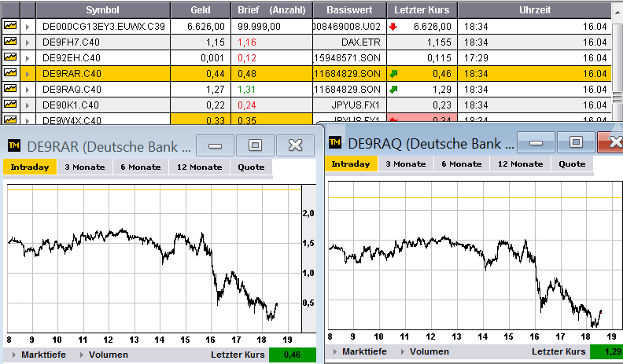This screenshot has width=623, height=364.
Task: Select Intraday tab in DE9RAR window
Action: (30, 167)
